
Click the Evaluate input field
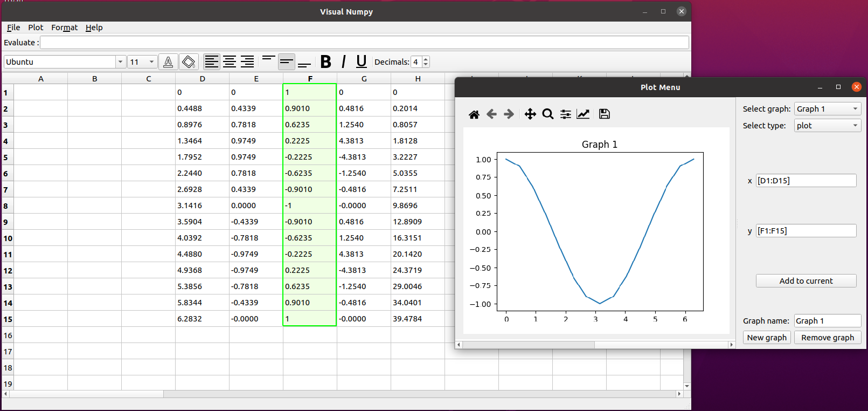(x=364, y=43)
